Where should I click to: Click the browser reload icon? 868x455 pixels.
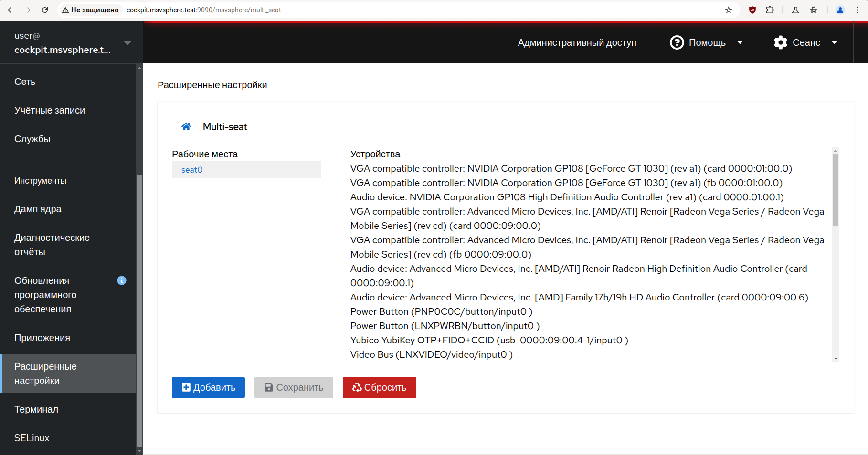(45, 10)
